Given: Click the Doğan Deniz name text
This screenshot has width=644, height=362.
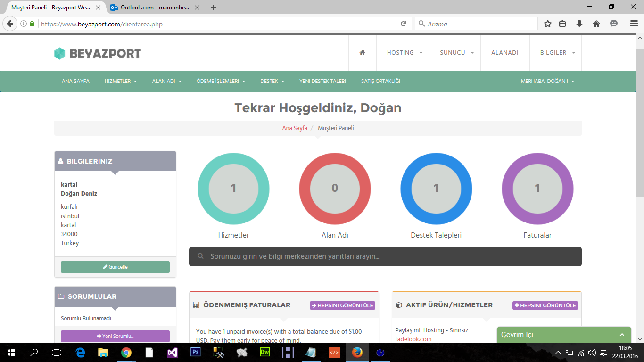Looking at the screenshot, I should coord(79,193).
